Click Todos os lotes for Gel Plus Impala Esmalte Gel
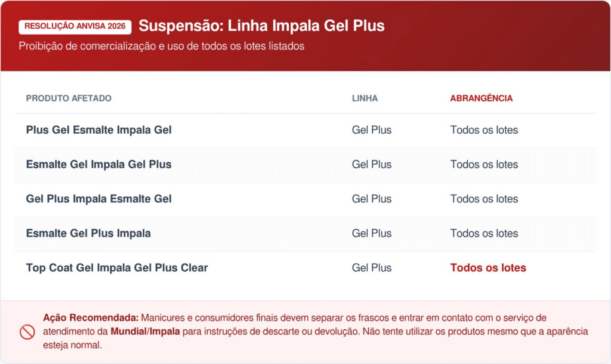The width and height of the screenshot is (611, 364). (484, 199)
